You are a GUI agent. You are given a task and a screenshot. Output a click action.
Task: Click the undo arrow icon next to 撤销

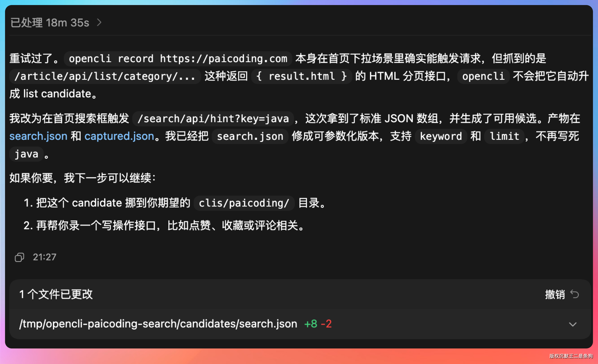click(575, 294)
